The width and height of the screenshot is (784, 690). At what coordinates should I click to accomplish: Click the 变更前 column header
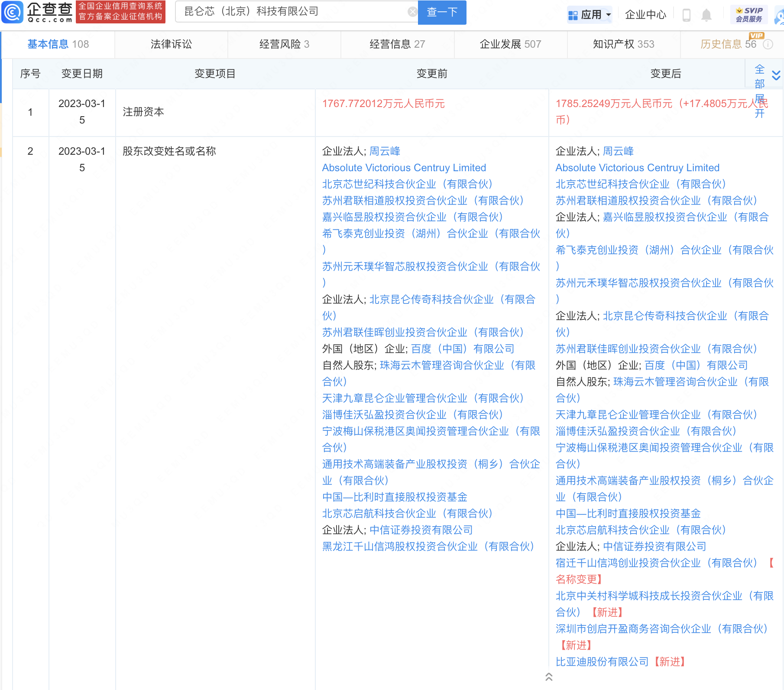tap(432, 74)
